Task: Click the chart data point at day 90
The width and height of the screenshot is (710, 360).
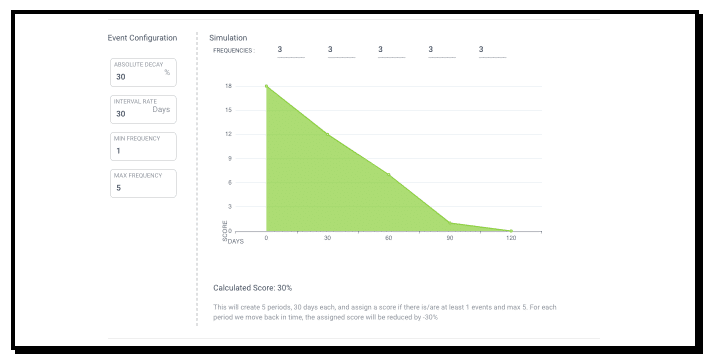Action: point(450,223)
